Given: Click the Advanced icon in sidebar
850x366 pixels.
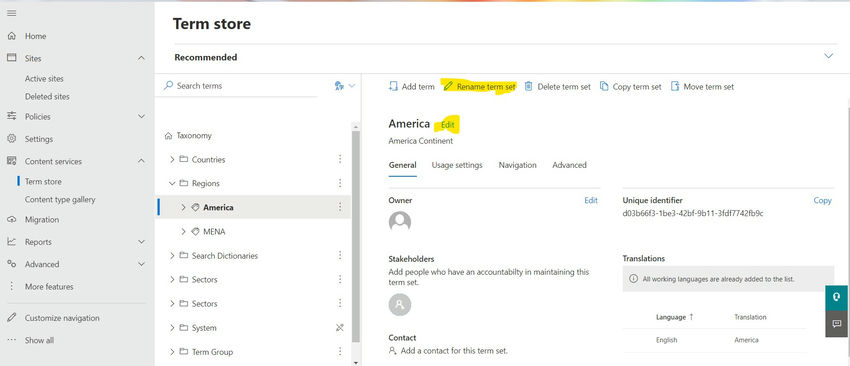Looking at the screenshot, I should point(11,264).
